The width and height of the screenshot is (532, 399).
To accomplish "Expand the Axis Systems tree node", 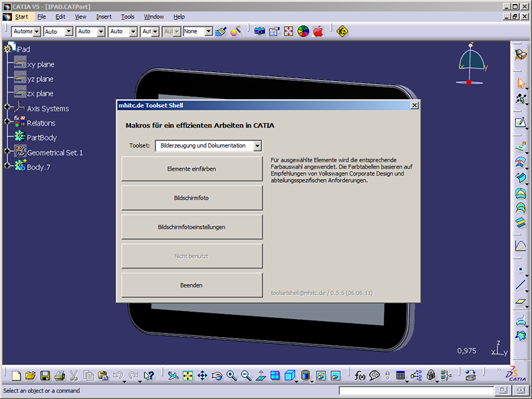I will [7, 107].
